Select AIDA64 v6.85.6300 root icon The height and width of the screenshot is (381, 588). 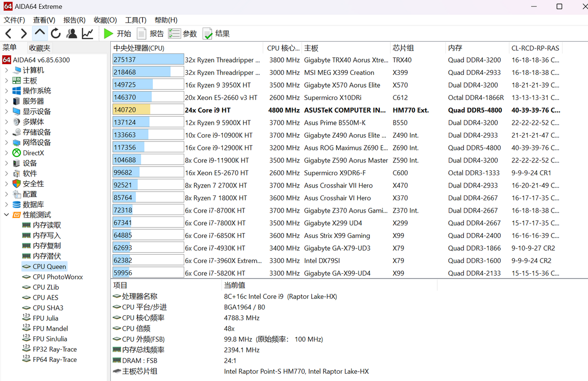[6, 60]
